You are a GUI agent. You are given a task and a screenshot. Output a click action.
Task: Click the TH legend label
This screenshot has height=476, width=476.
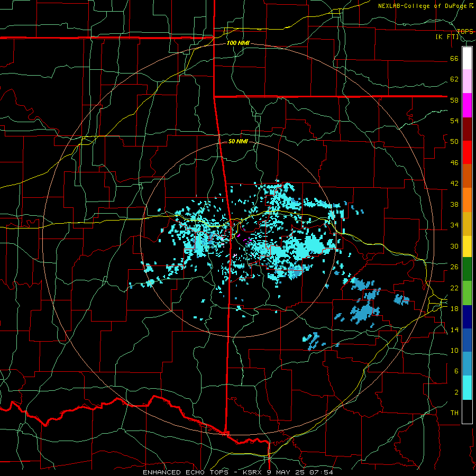coord(454,413)
